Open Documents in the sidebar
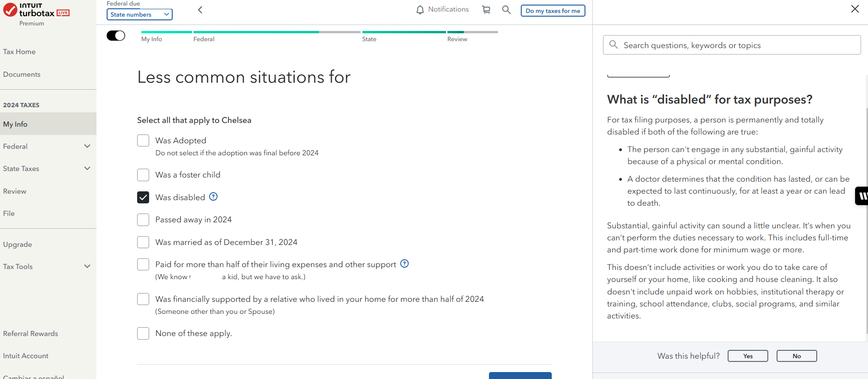 click(22, 74)
